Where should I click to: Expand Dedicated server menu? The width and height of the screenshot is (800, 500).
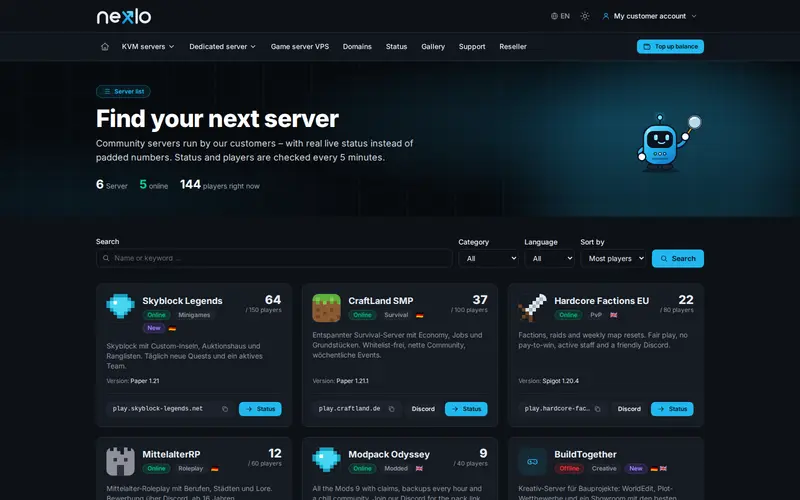coord(222,46)
